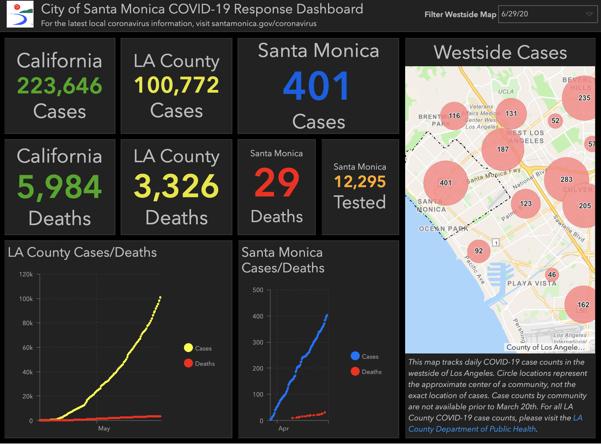Select the 187 cases map bubble
This screenshot has height=445, width=601.
502,149
